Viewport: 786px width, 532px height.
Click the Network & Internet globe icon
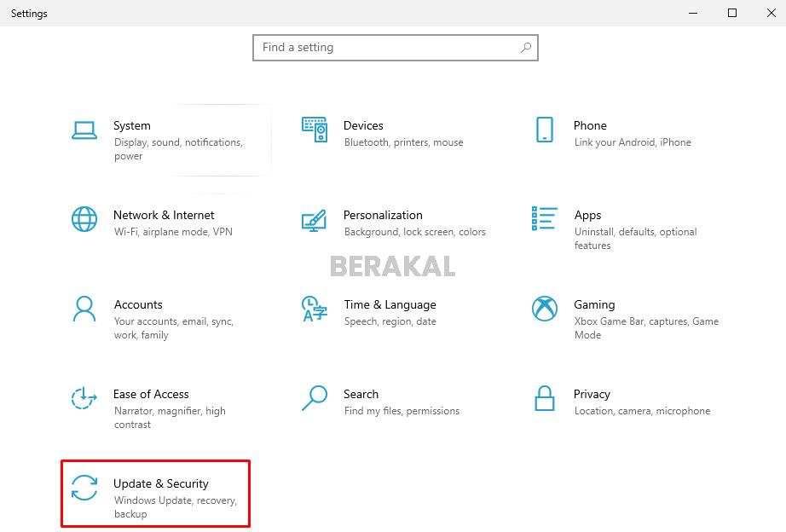[x=84, y=219]
